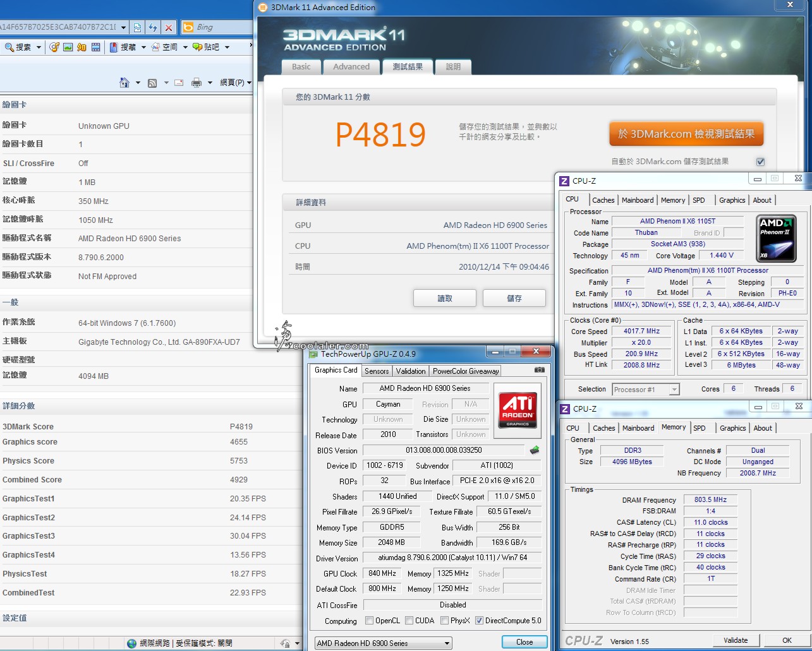Click the Graphics score 4655 value
The height and width of the screenshot is (651, 812).
[239, 442]
